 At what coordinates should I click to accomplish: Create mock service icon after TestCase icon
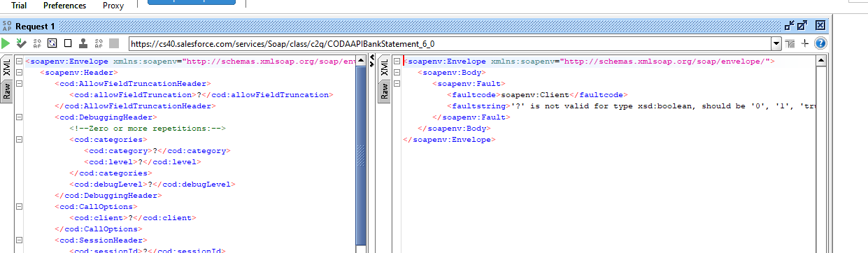point(37,43)
